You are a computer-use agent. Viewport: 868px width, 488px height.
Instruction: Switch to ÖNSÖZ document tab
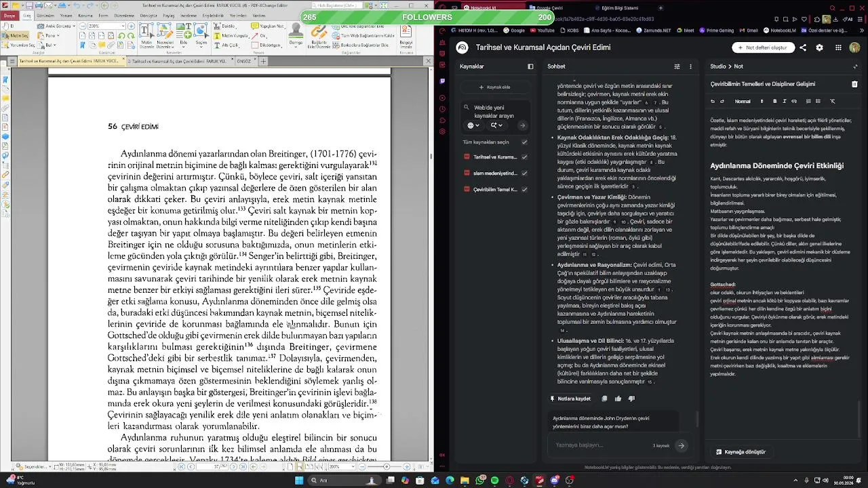(243, 61)
